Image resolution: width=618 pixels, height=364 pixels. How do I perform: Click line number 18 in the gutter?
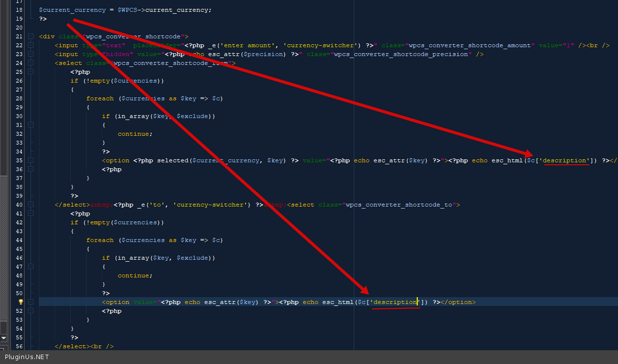(19, 10)
